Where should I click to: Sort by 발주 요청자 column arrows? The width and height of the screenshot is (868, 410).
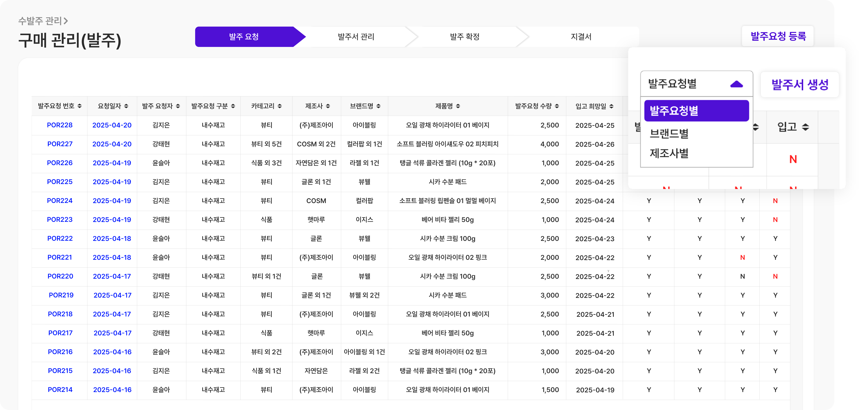[x=178, y=106]
